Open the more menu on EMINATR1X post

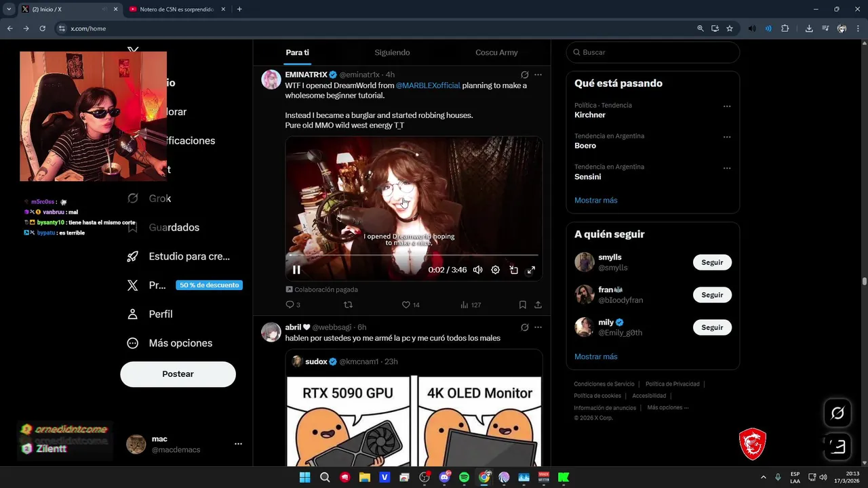pyautogui.click(x=538, y=75)
